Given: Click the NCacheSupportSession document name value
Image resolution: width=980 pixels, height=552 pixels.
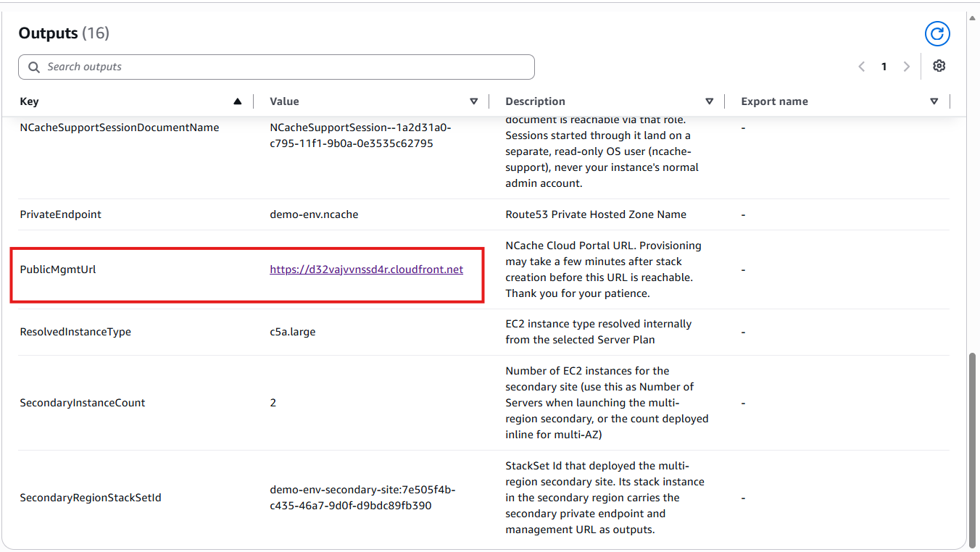Looking at the screenshot, I should pos(360,135).
